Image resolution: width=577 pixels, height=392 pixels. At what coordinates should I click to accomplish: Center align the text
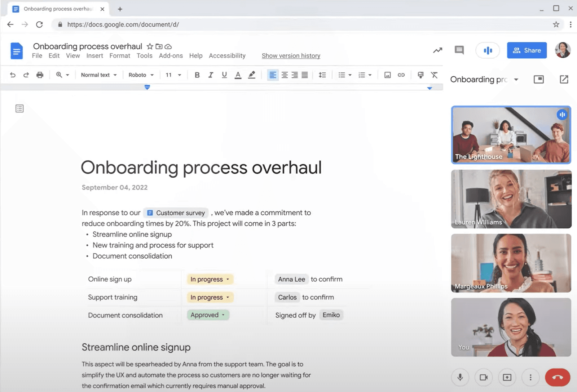tap(285, 75)
